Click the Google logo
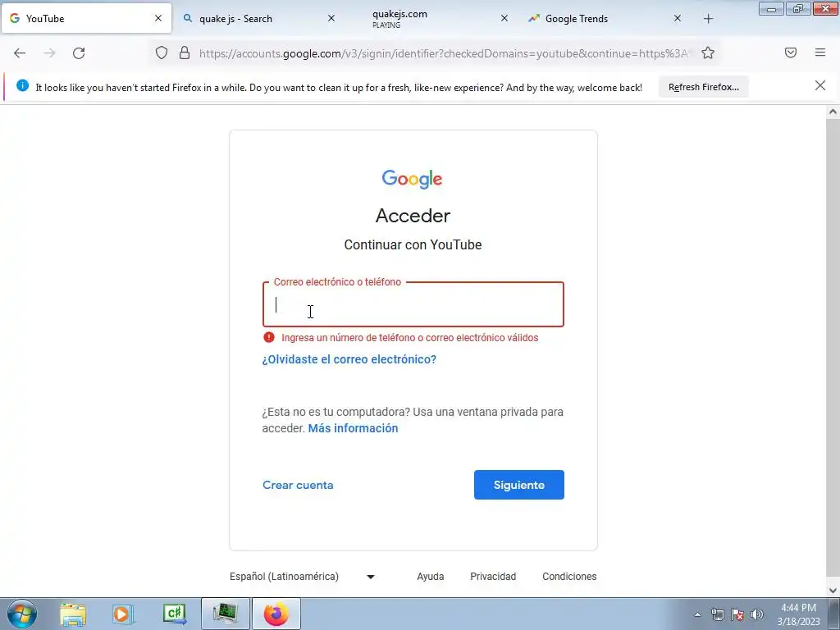 [412, 179]
